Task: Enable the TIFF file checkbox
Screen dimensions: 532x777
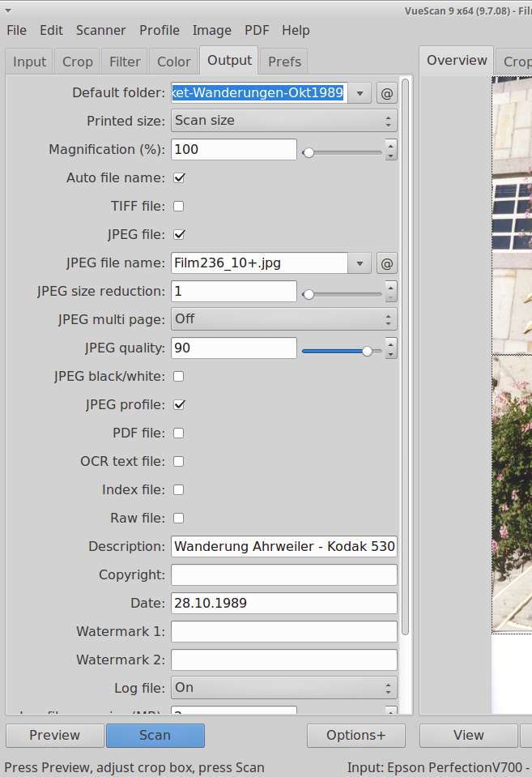Action: [x=179, y=207]
